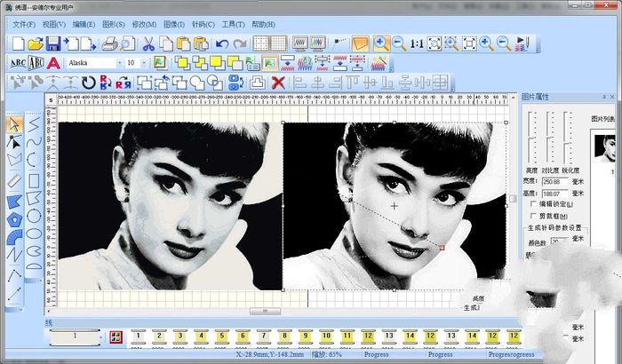Click the horizontal scrollbar thumb below the canvas
This screenshot has height=364, width=622.
point(265,312)
